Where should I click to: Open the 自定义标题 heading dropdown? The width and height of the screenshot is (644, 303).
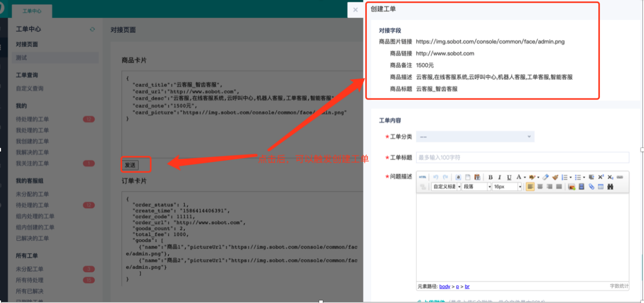point(446,186)
